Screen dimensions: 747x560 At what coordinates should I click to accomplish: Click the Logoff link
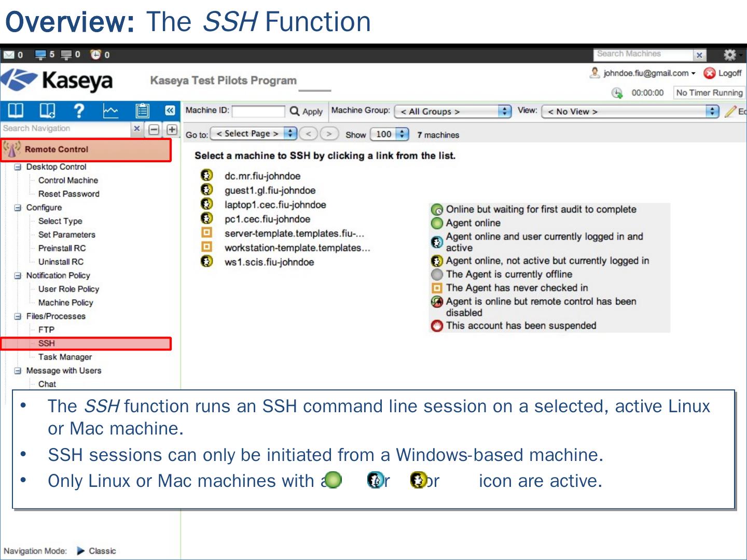723,73
